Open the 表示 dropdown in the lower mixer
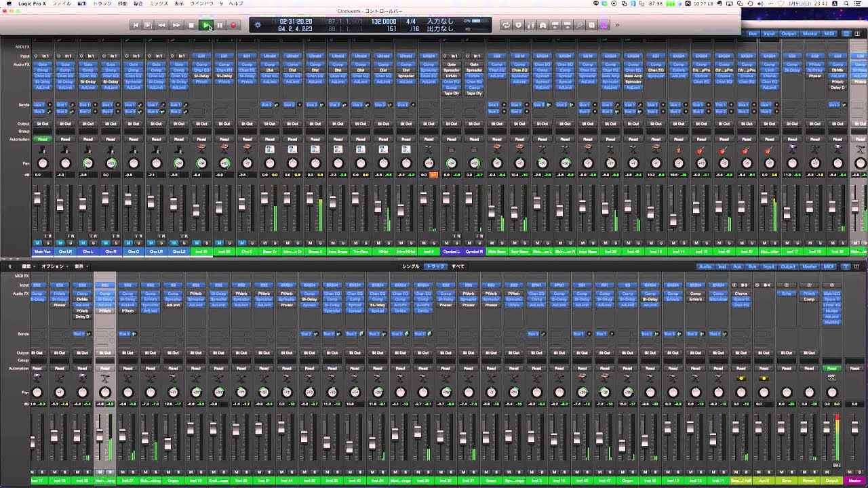This screenshot has width=868, height=488. coord(80,266)
